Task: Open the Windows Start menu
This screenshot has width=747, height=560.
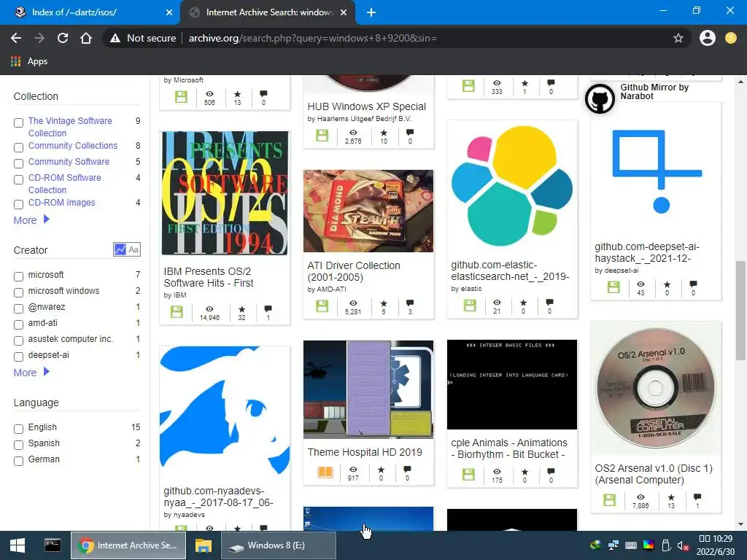Action: [x=18, y=545]
